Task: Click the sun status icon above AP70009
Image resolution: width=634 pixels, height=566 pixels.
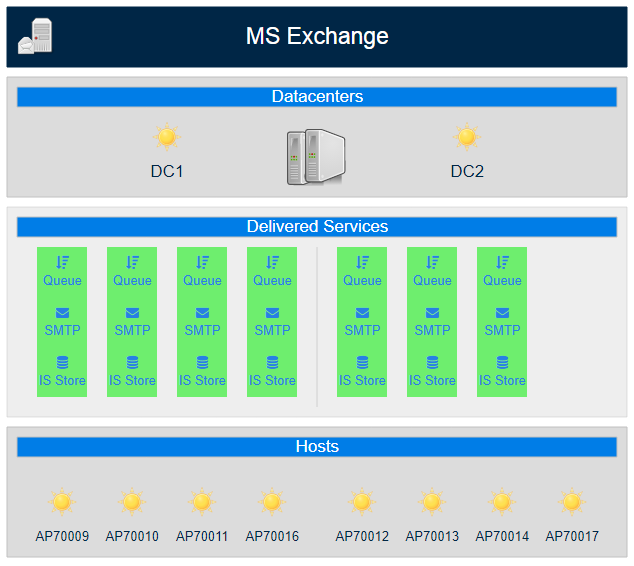Action: pyautogui.click(x=62, y=502)
